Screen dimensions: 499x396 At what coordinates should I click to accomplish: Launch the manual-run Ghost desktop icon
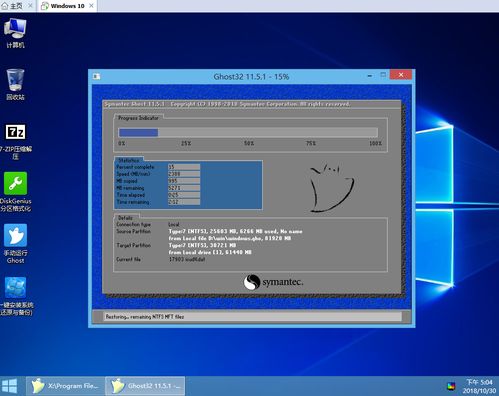coord(15,243)
